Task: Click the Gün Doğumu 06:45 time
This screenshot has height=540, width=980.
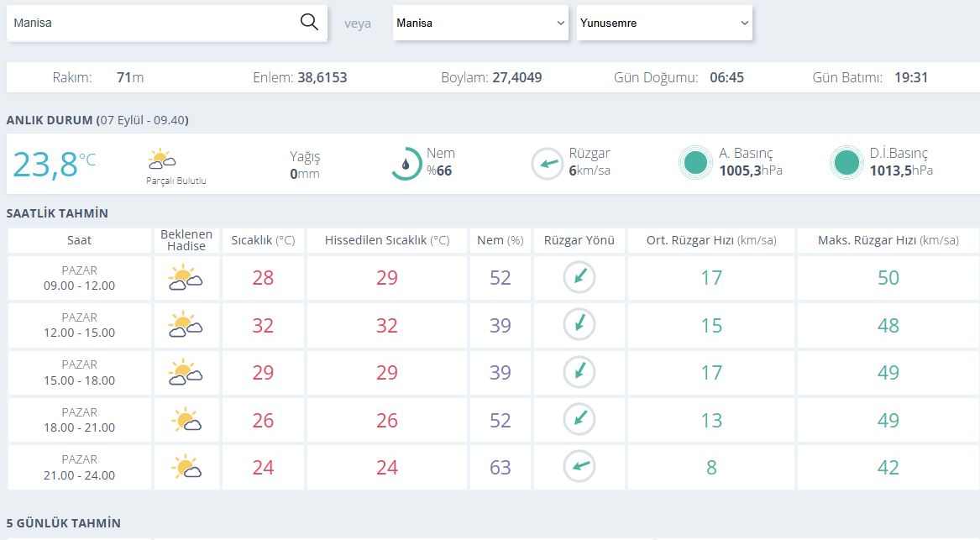Action: (727, 77)
